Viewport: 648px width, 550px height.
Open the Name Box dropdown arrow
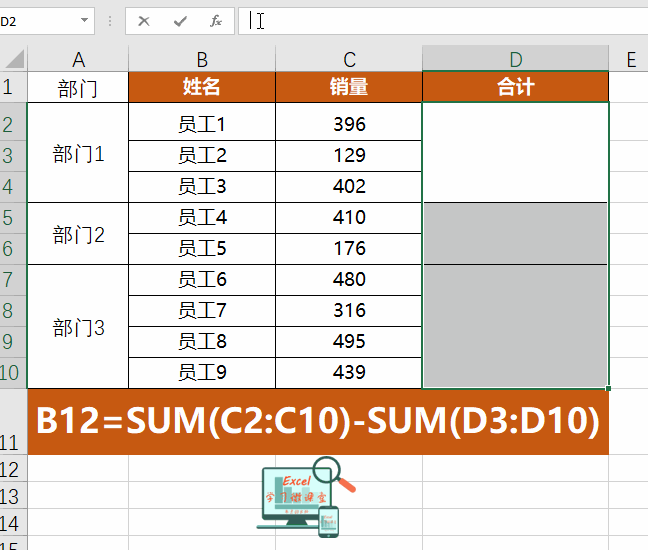tap(84, 20)
